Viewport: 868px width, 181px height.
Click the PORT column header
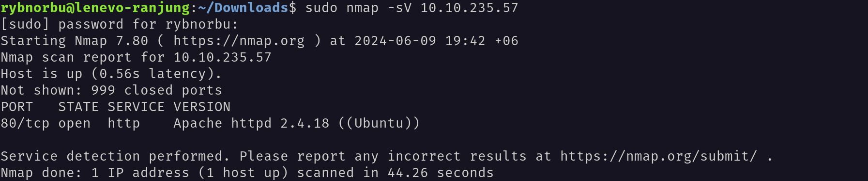pyautogui.click(x=17, y=107)
